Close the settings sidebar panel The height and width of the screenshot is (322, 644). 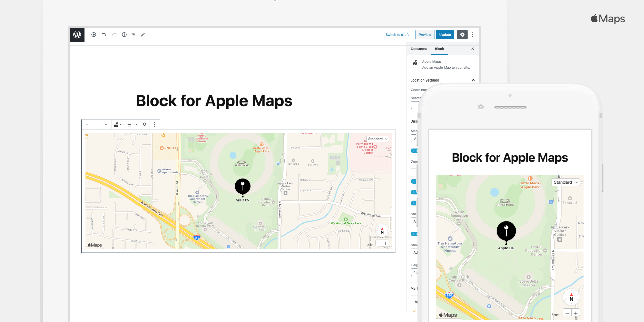coord(473,49)
